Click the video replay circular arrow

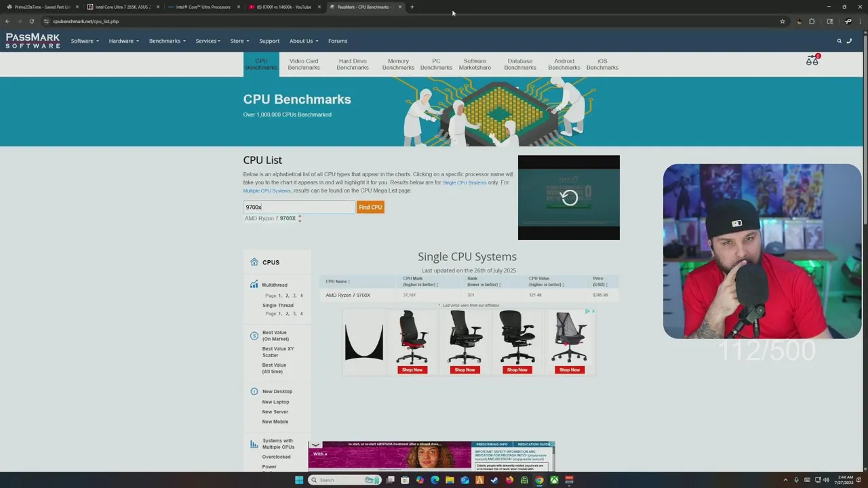tap(570, 197)
